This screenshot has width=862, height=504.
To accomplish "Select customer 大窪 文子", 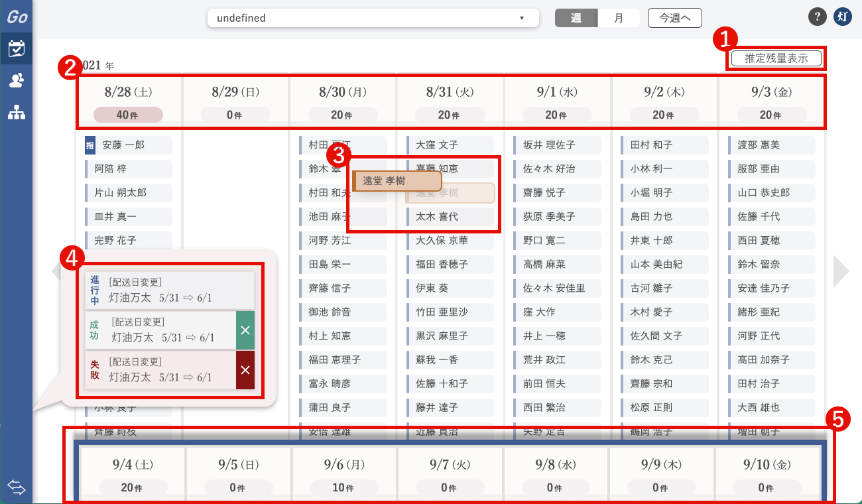I will pyautogui.click(x=450, y=145).
